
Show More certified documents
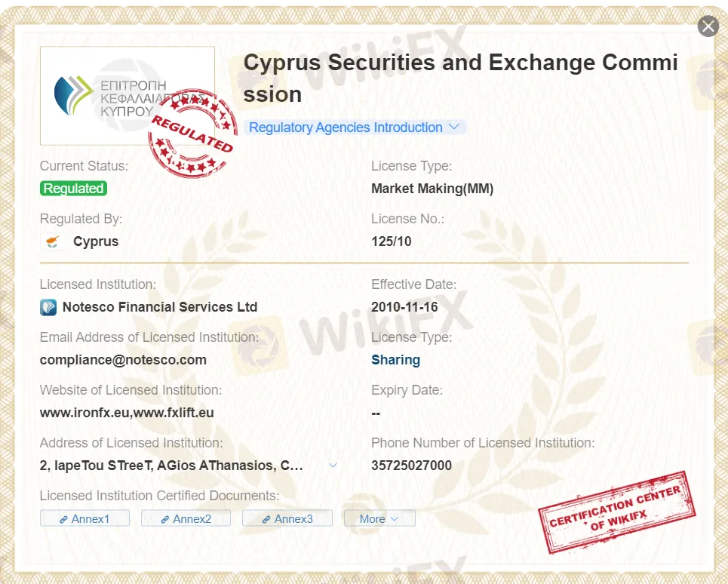click(x=379, y=518)
